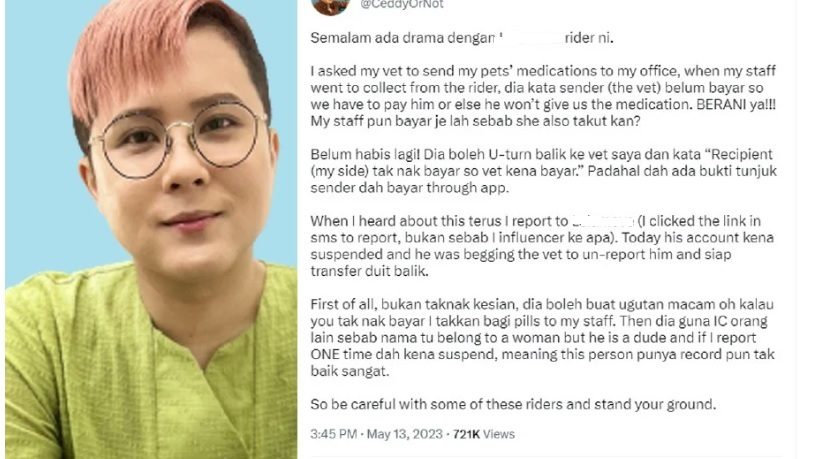Click the paragraph starting "I asked my vet"
Screen dimensions: 815x459
[x=543, y=96]
